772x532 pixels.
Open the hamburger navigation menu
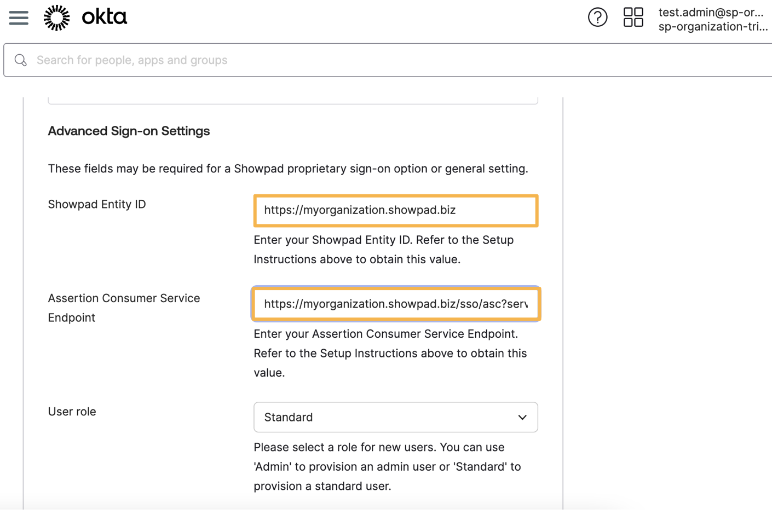click(19, 18)
